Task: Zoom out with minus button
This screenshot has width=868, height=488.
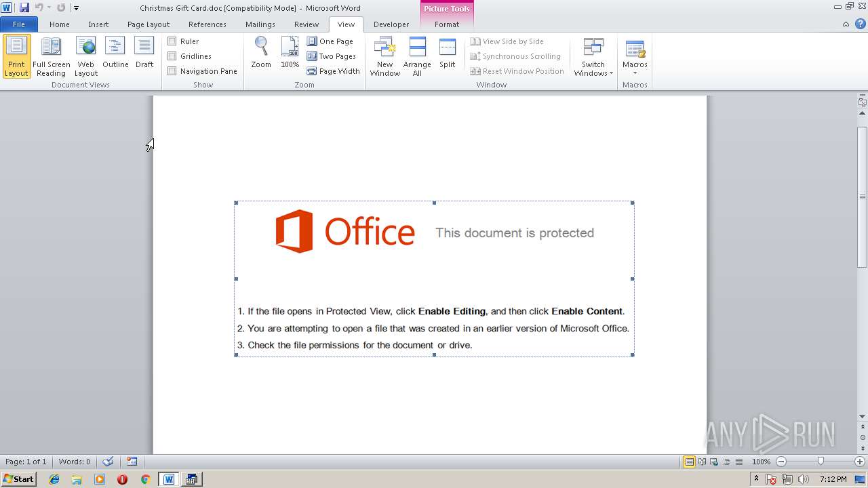Action: coord(781,462)
